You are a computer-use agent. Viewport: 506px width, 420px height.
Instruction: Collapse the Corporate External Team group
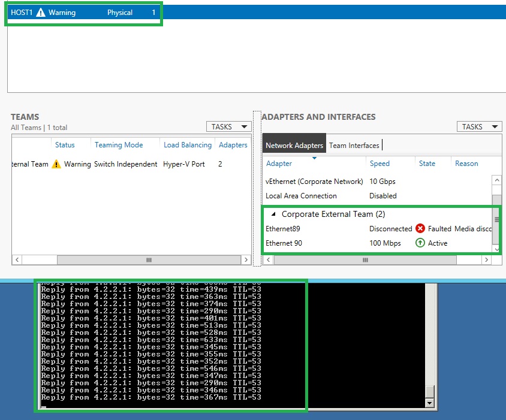273,214
